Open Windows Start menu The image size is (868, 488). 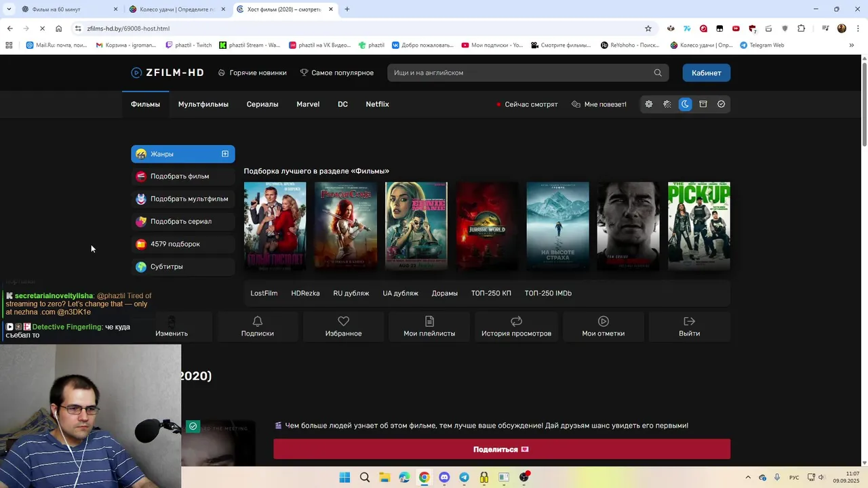coord(344,477)
